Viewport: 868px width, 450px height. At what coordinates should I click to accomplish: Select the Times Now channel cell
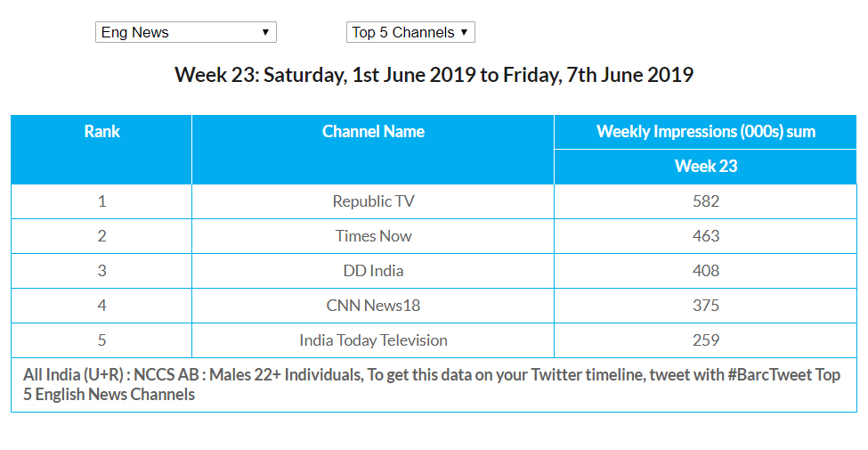[373, 236]
